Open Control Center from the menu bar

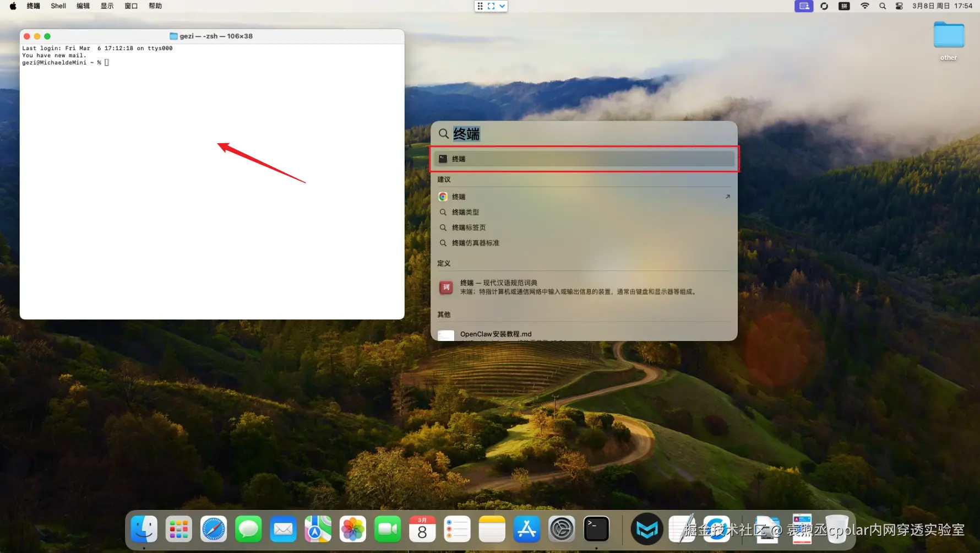[x=899, y=6]
